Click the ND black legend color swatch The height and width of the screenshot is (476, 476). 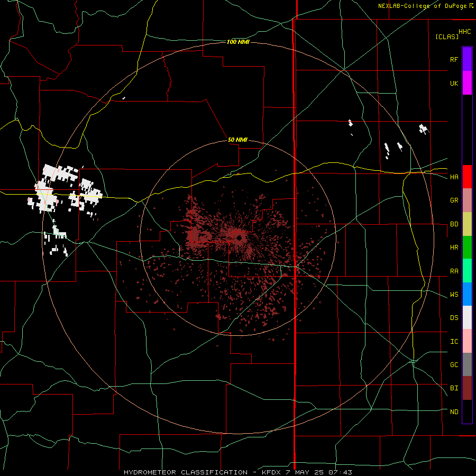click(467, 411)
